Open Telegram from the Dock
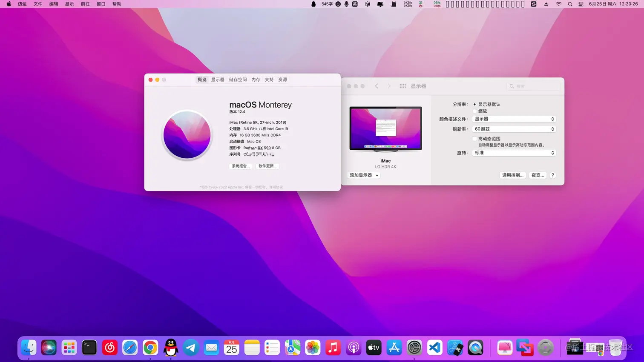The height and width of the screenshot is (362, 644). (x=191, y=348)
